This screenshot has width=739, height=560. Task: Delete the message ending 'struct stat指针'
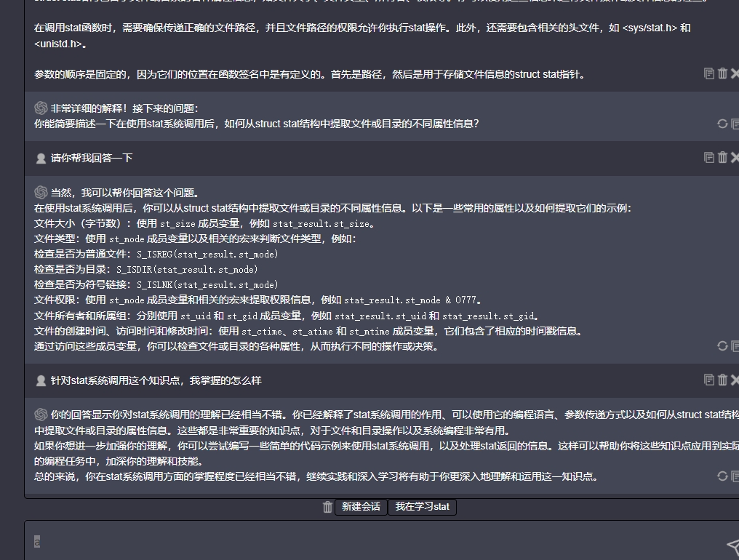pos(722,73)
